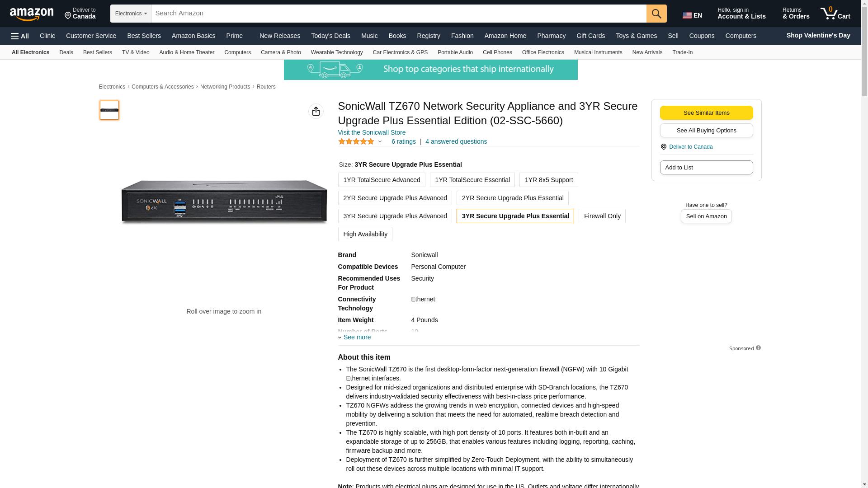Screen dimensions: 868x488
Task: Open the Visit the Sonicwall Store link
Action: [372, 132]
